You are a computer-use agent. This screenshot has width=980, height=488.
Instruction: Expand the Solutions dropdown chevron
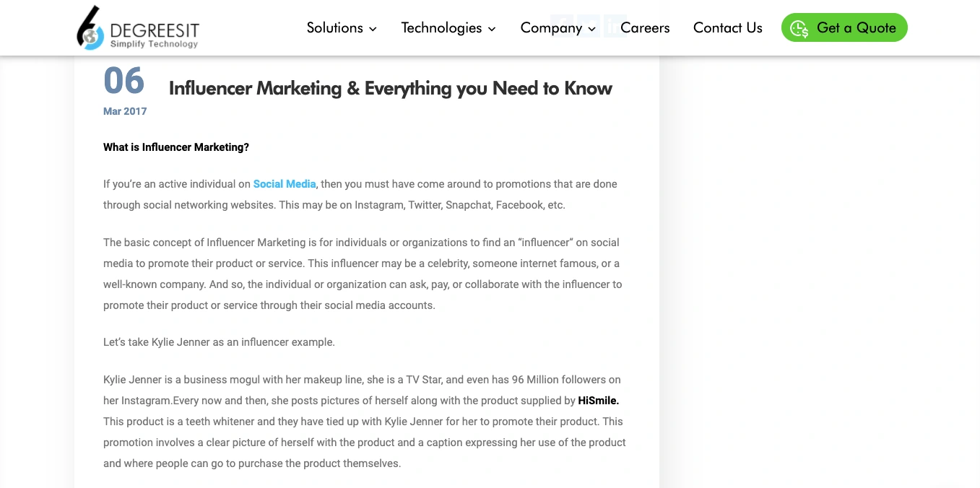(373, 29)
